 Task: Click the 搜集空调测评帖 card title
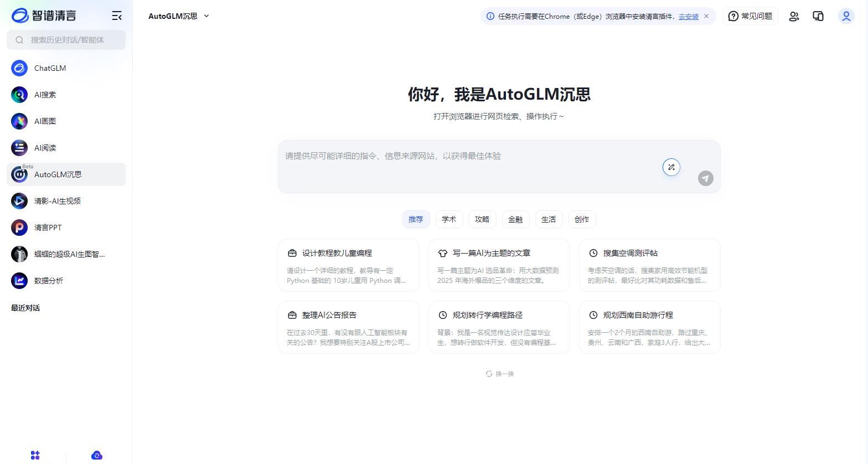pos(631,253)
